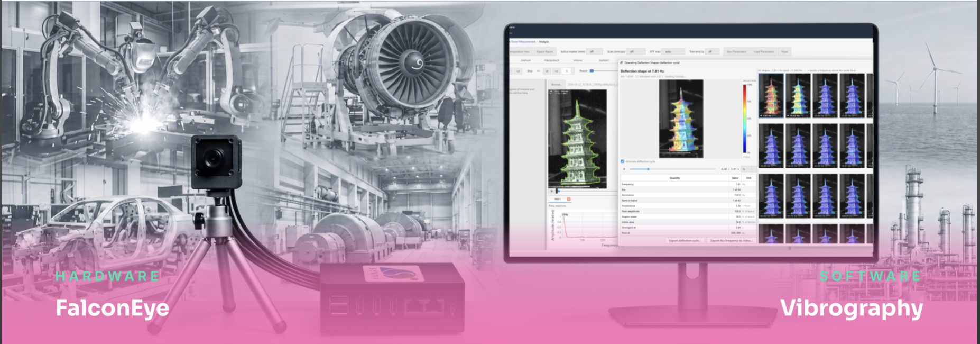Open the FFT max auto field
The width and height of the screenshot is (980, 344).
pyautogui.click(x=673, y=52)
